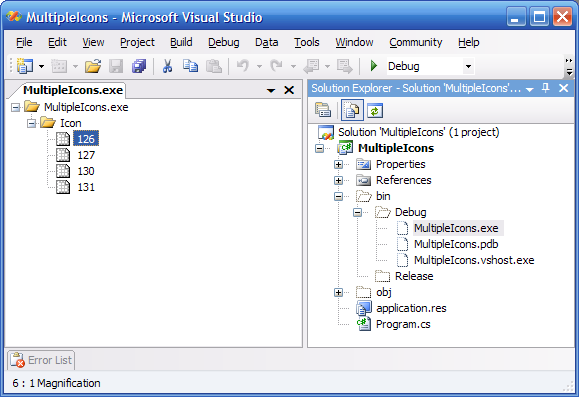Select MultipleIcons.pdb file
The width and height of the screenshot is (579, 397).
coord(456,244)
